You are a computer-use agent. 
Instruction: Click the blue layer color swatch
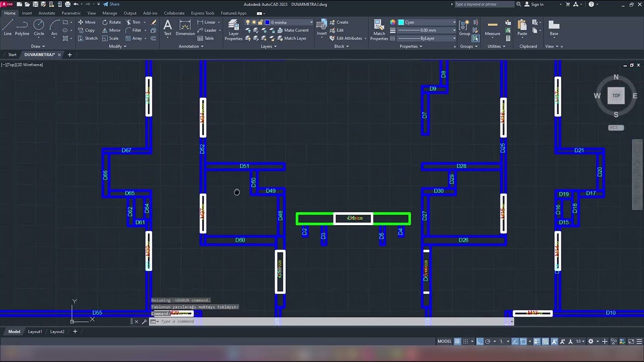tap(267, 22)
